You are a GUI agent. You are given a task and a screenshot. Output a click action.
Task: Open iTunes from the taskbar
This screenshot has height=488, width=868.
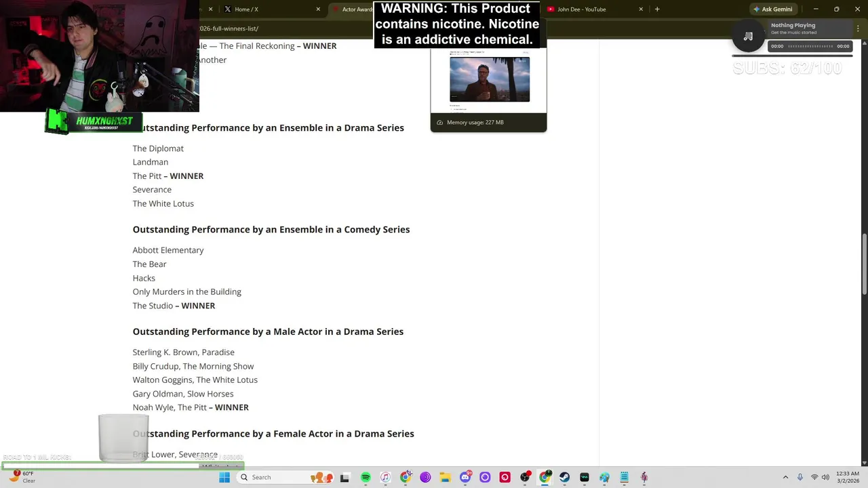coord(385,477)
